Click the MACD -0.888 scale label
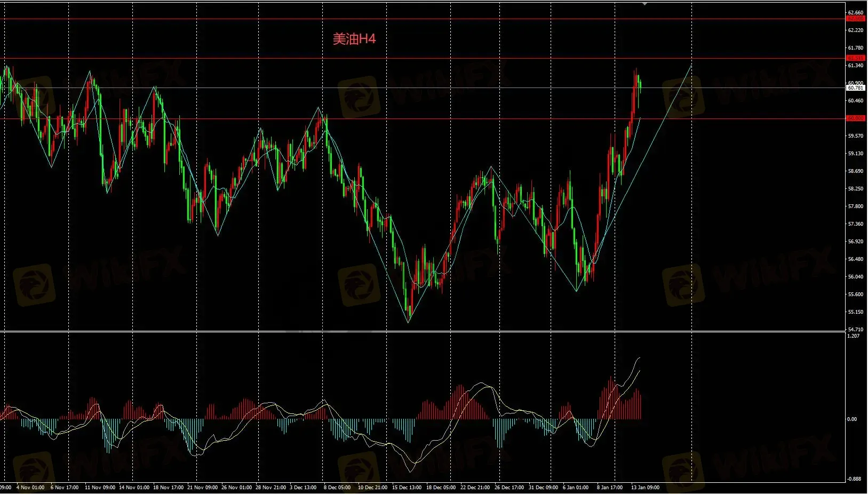868x494 pixels. pos(854,479)
